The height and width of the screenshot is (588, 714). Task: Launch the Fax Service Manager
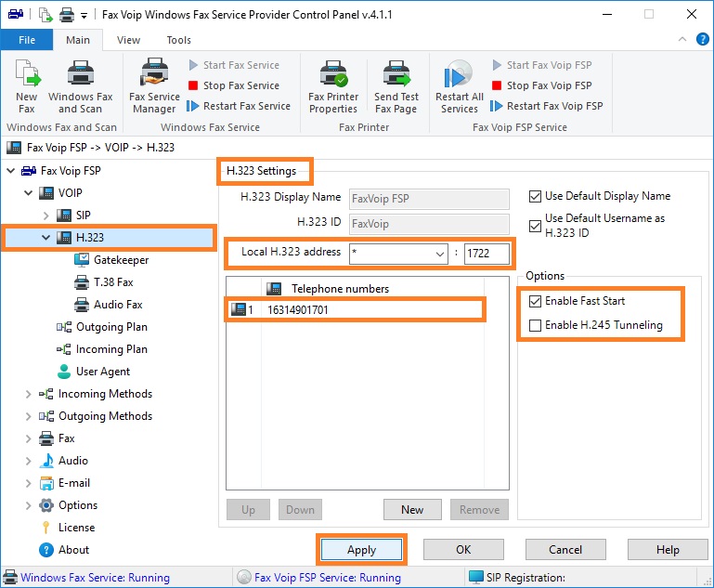pos(155,85)
